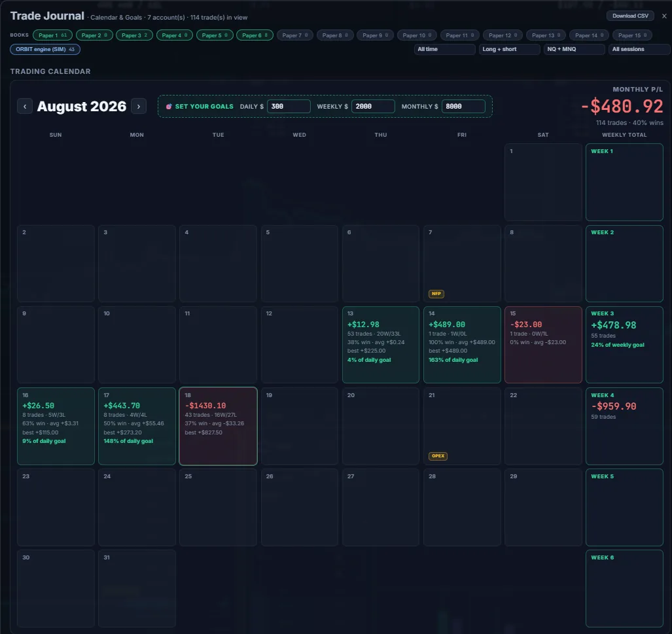Open the NQ + MNQ instrument dropdown
The width and height of the screenshot is (672, 634).
click(x=574, y=49)
